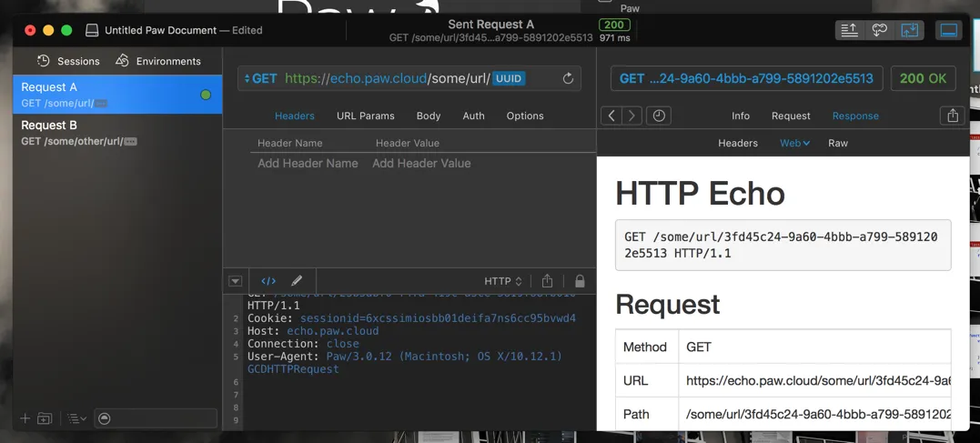The height and width of the screenshot is (443, 980).
Task: Click the User-Agent line in code view
Action: tap(404, 362)
